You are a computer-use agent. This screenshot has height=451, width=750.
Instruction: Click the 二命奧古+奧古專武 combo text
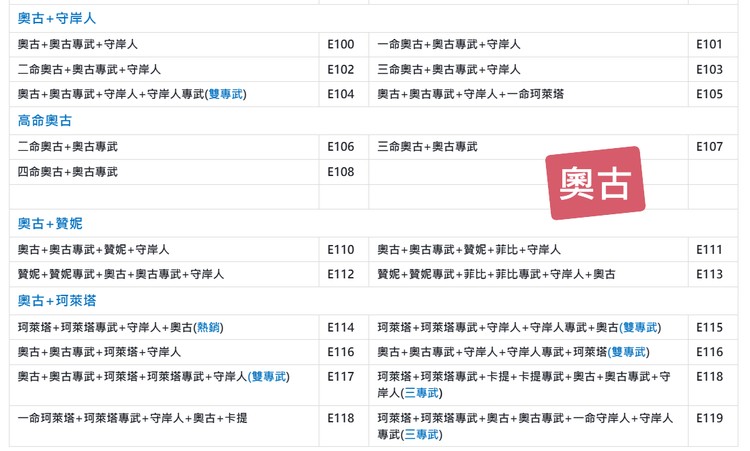[x=68, y=147]
